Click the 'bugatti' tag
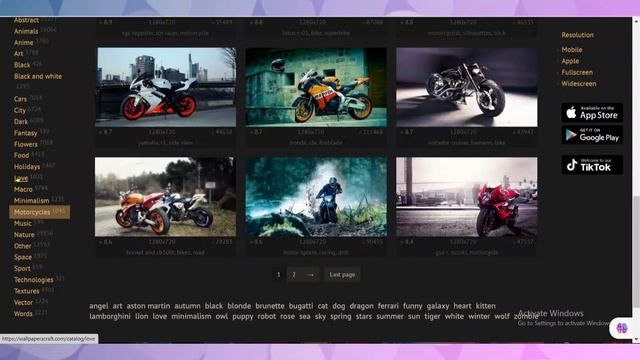The image size is (640, 360). pyautogui.click(x=301, y=306)
